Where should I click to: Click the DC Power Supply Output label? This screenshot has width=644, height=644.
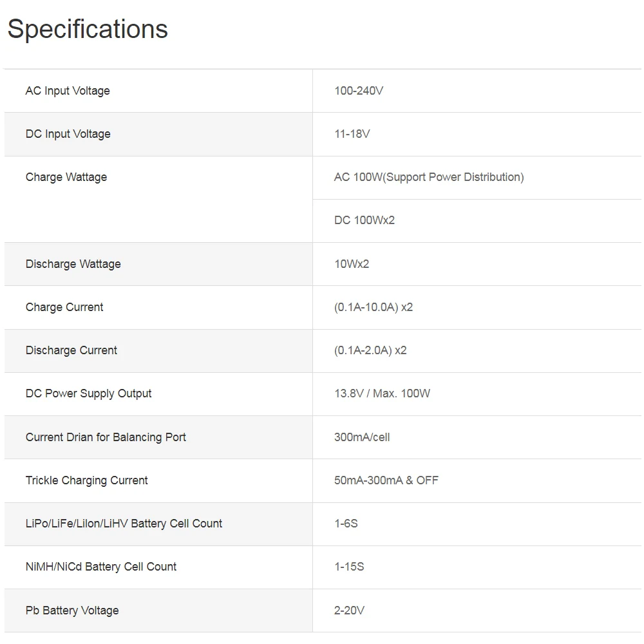tap(89, 393)
